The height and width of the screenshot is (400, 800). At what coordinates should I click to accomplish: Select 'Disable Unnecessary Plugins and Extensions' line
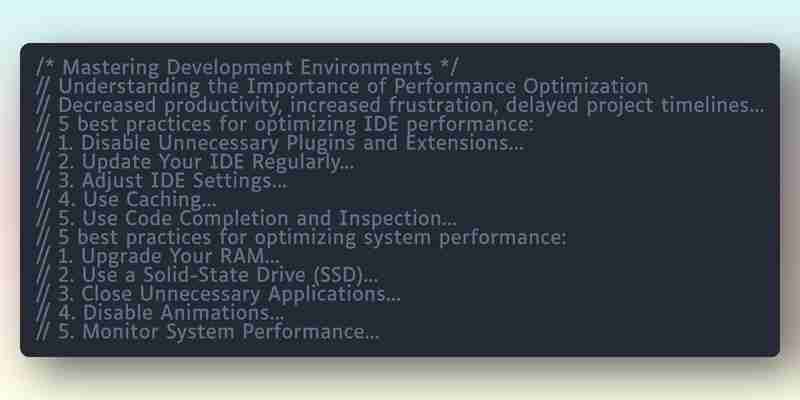(280, 143)
